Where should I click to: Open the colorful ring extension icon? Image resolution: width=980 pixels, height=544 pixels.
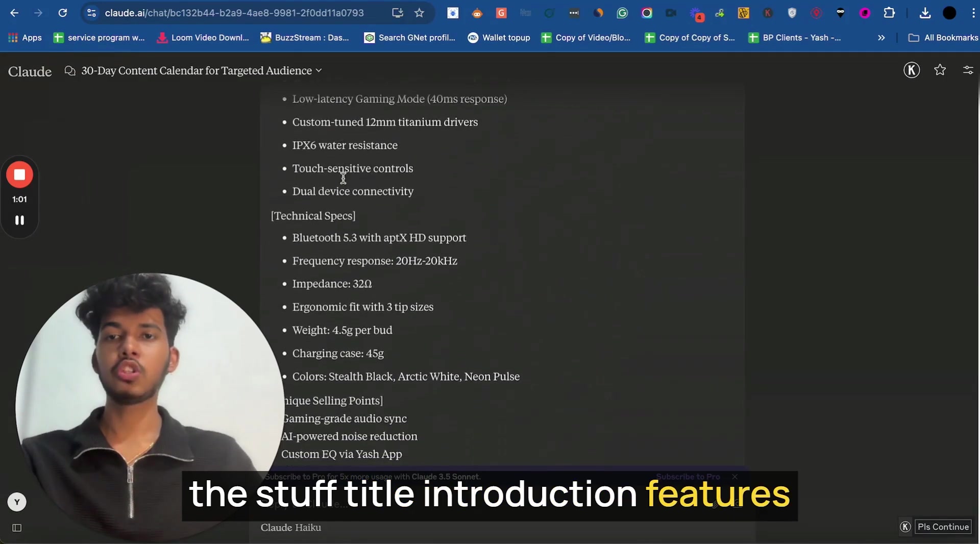tap(647, 13)
